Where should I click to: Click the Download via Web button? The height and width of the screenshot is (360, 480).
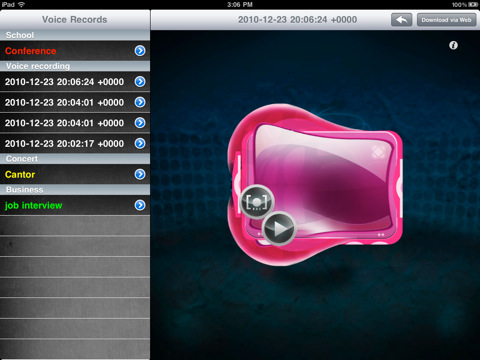point(446,20)
